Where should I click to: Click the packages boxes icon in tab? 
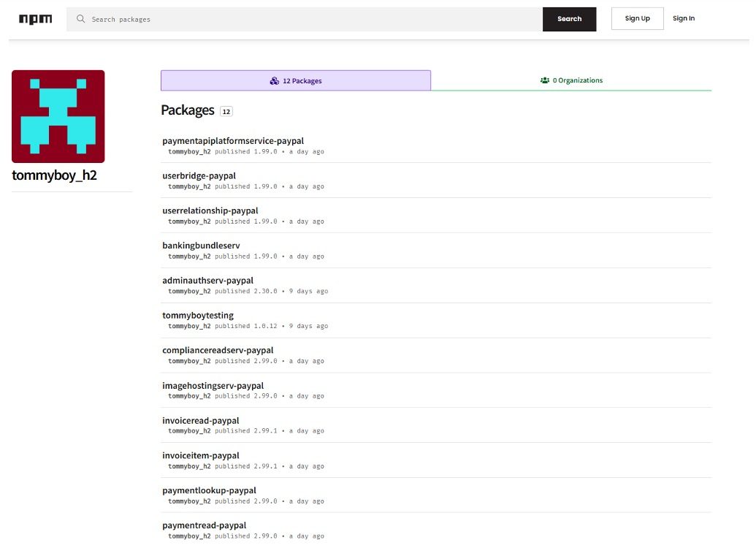(x=274, y=81)
